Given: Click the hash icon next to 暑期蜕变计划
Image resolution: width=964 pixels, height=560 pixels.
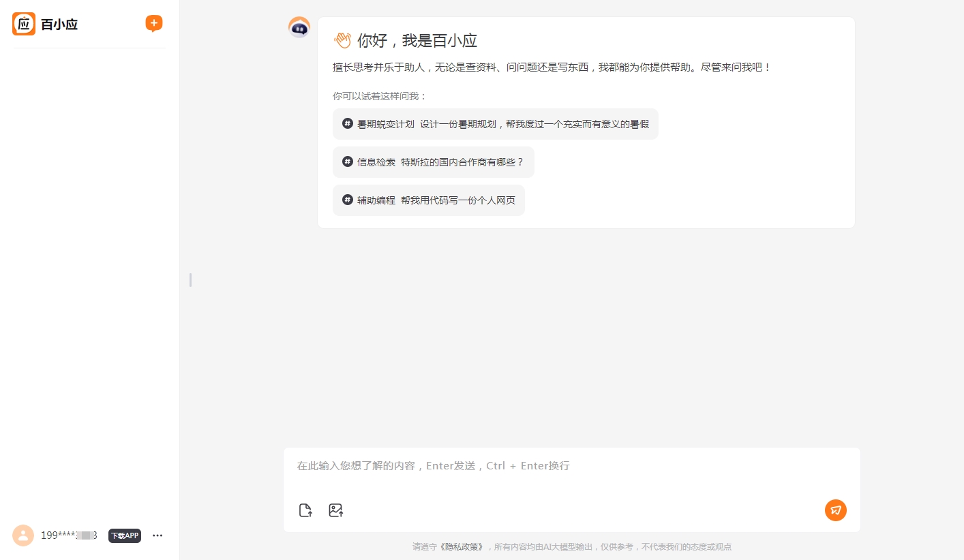Looking at the screenshot, I should pos(348,123).
